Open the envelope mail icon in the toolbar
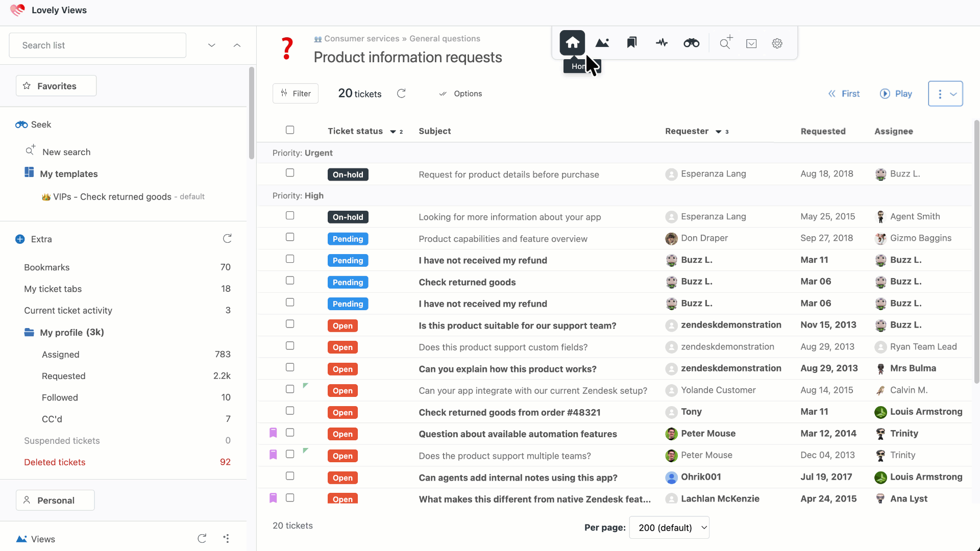 pyautogui.click(x=751, y=43)
